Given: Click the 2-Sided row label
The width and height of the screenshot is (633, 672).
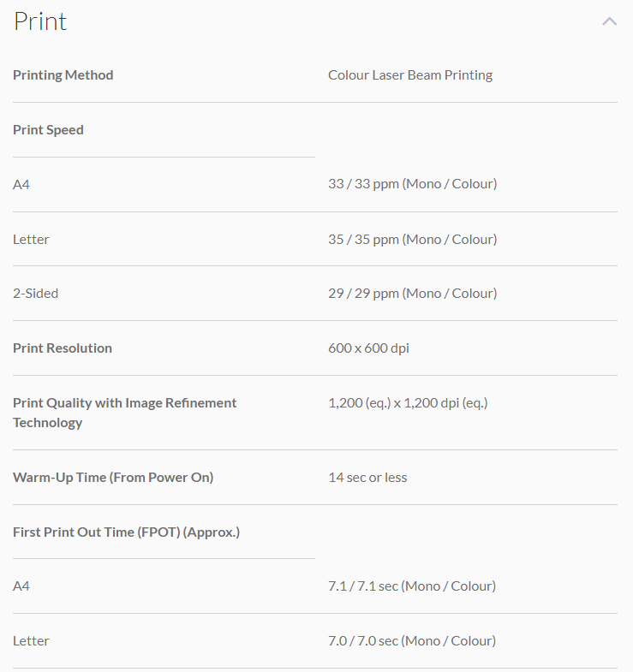Looking at the screenshot, I should (x=36, y=294).
